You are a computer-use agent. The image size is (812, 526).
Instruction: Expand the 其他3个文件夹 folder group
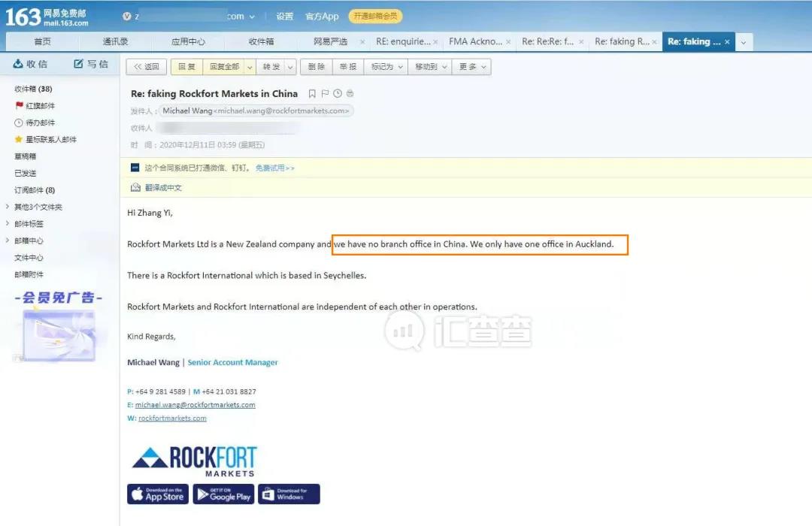[x=8, y=207]
